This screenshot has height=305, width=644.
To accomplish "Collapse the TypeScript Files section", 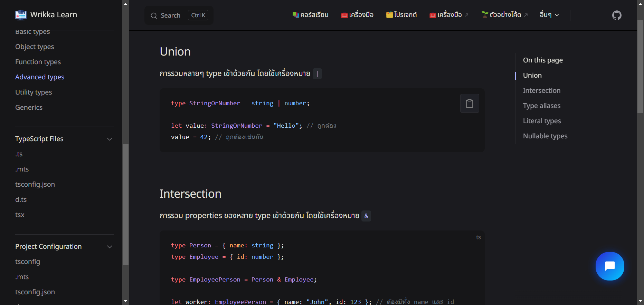I will pos(110,139).
